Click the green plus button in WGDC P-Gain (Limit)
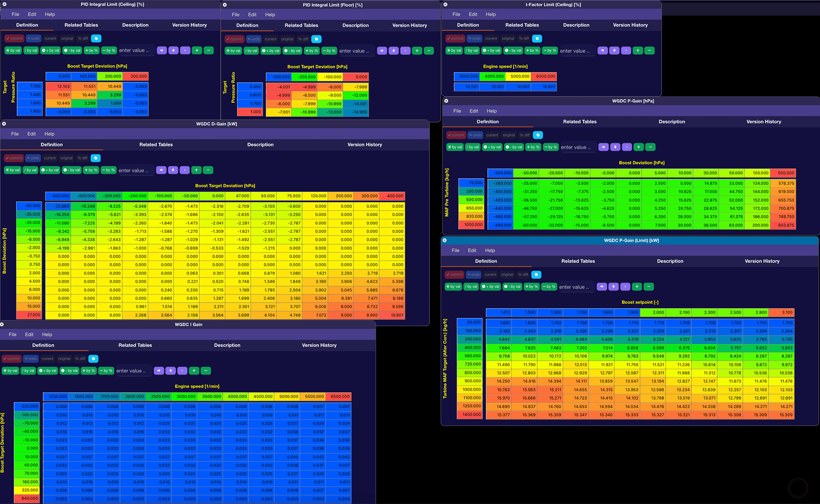The height and width of the screenshot is (504, 820). pyautogui.click(x=637, y=287)
